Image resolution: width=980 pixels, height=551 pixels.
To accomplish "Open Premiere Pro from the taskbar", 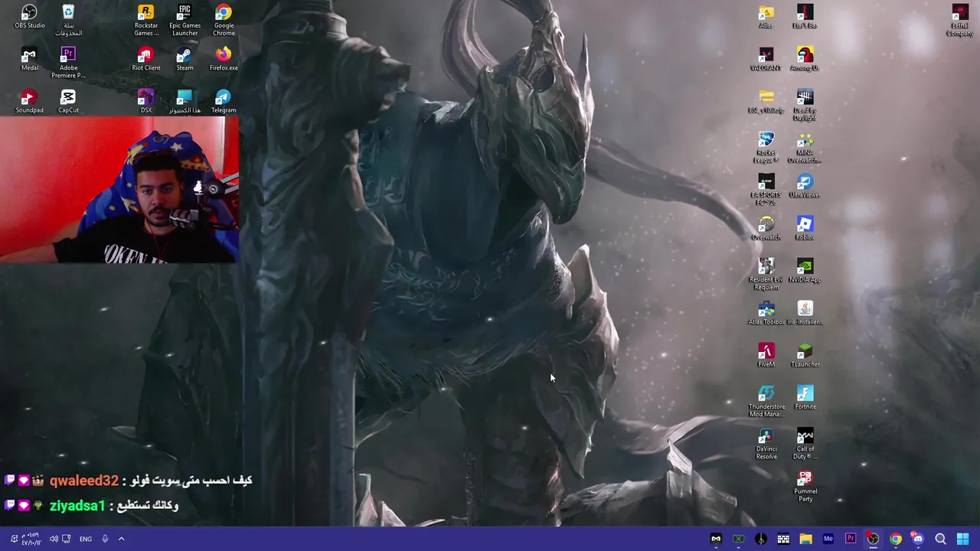I will point(851,539).
